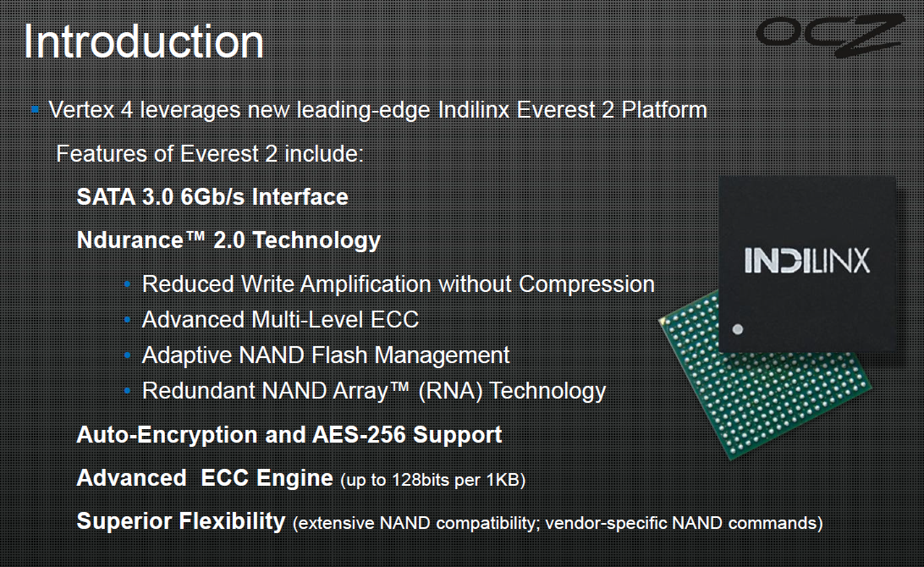Select the Ndurance 2.0 Technology heading
924x567 pixels.
click(x=228, y=240)
